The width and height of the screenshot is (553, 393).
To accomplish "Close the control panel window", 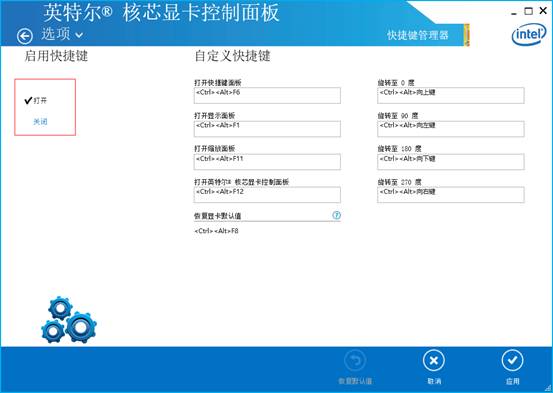I will pyautogui.click(x=543, y=11).
